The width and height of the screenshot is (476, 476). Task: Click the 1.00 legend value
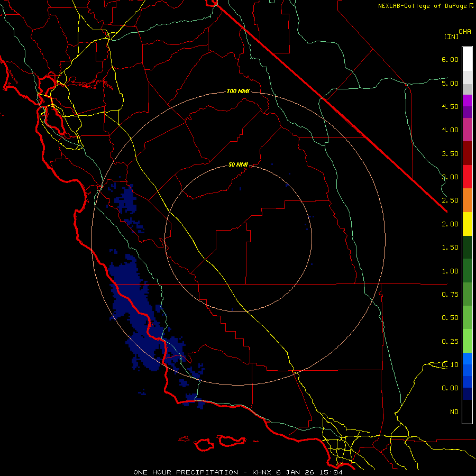click(450, 271)
